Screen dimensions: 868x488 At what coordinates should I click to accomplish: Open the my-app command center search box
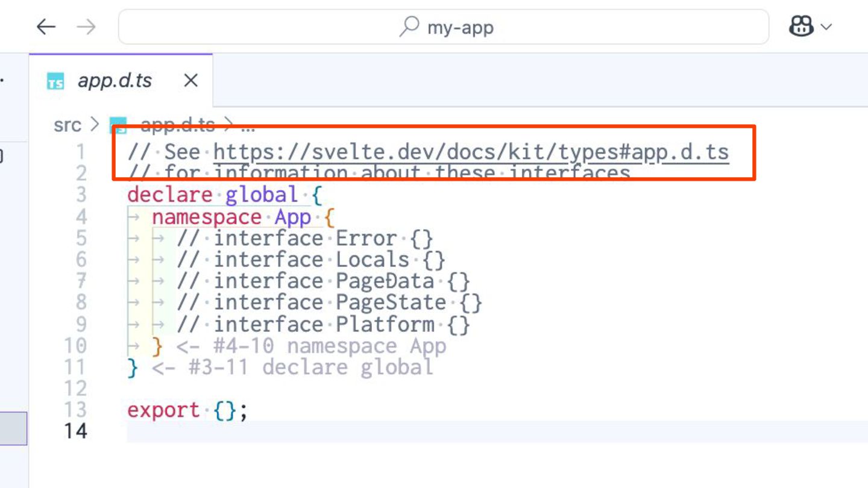pyautogui.click(x=444, y=27)
